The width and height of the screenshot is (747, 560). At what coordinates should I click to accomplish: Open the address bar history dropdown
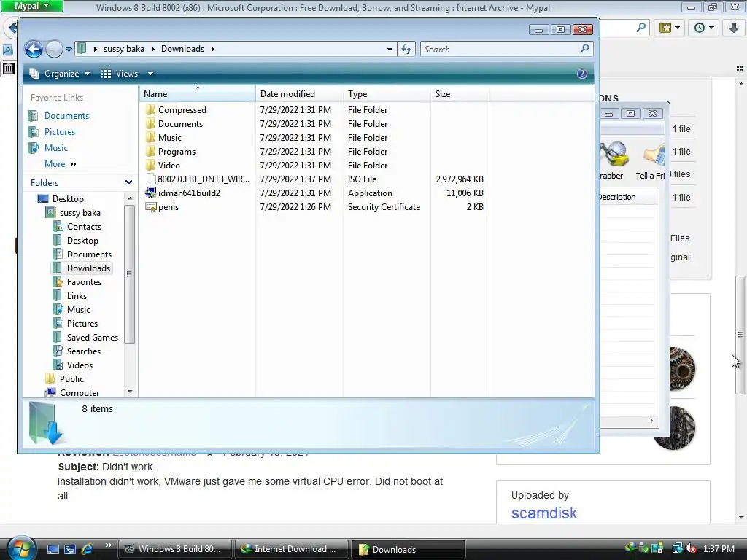[x=390, y=49]
